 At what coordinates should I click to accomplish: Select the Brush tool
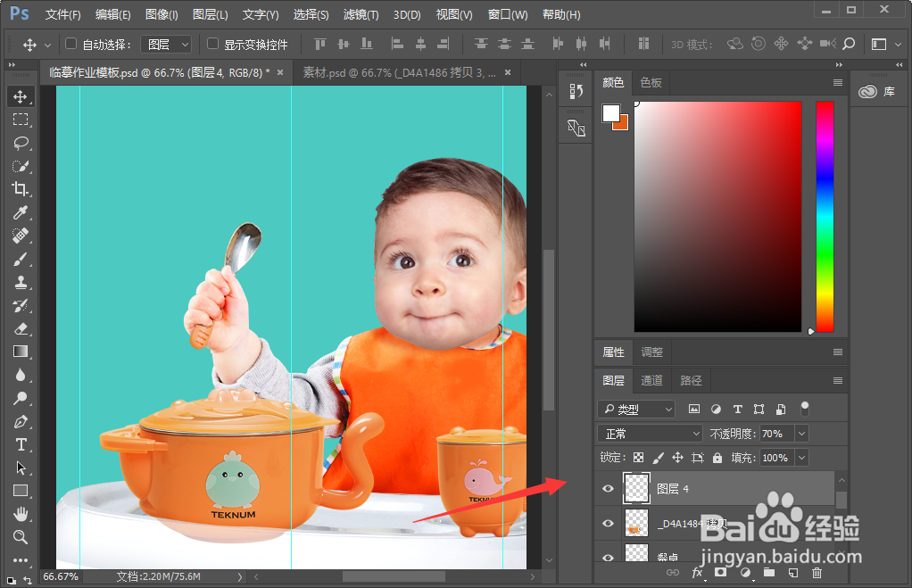(x=21, y=259)
